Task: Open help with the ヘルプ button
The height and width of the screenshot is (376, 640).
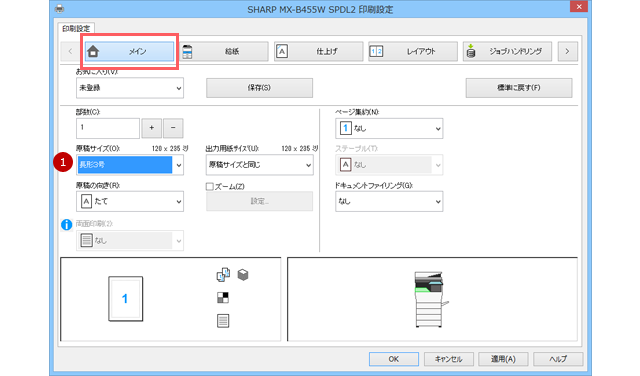Action: 558,359
